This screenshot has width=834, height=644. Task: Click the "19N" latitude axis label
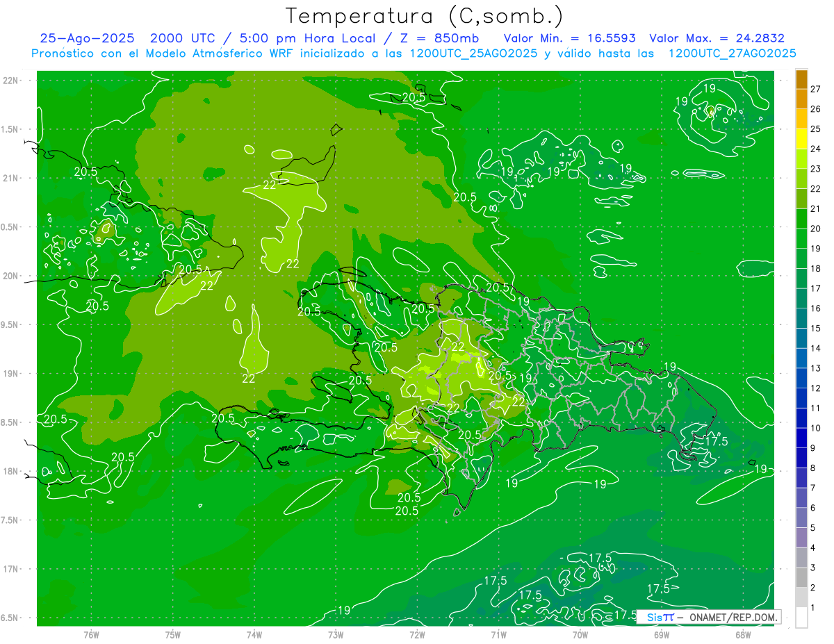(10, 374)
